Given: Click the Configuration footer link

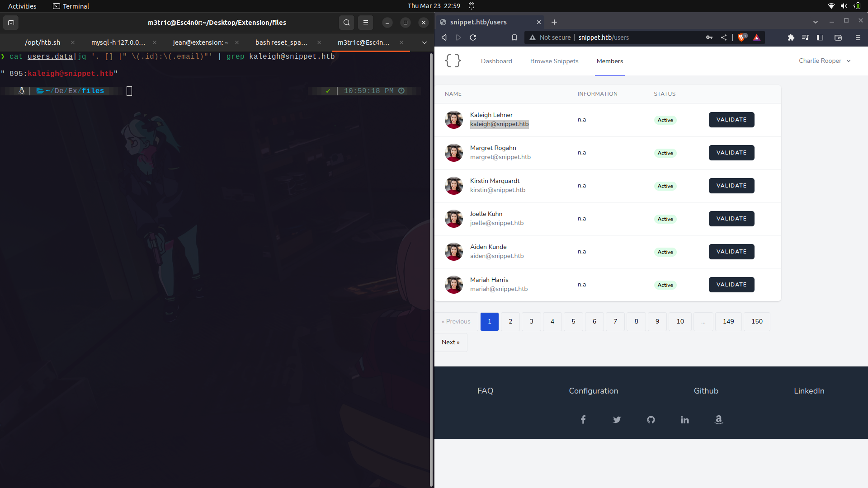Looking at the screenshot, I should click(593, 391).
